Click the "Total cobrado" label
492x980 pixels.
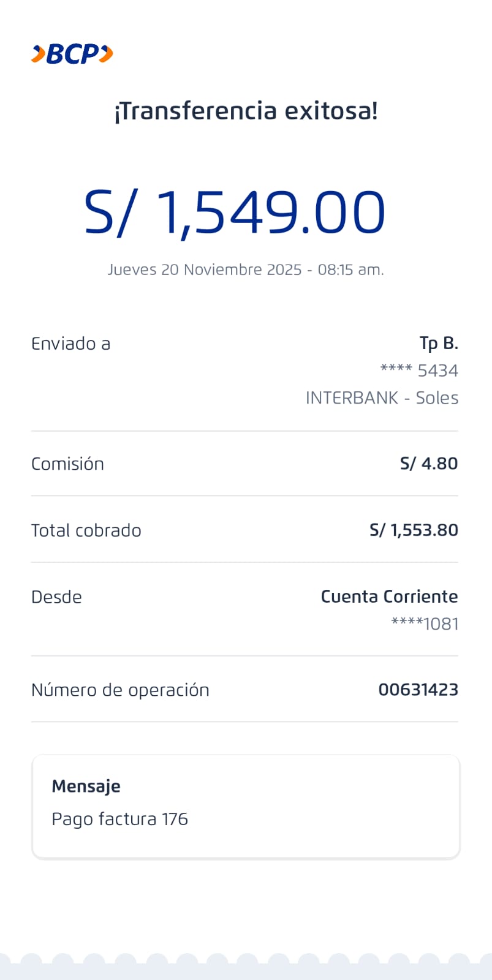(x=86, y=530)
